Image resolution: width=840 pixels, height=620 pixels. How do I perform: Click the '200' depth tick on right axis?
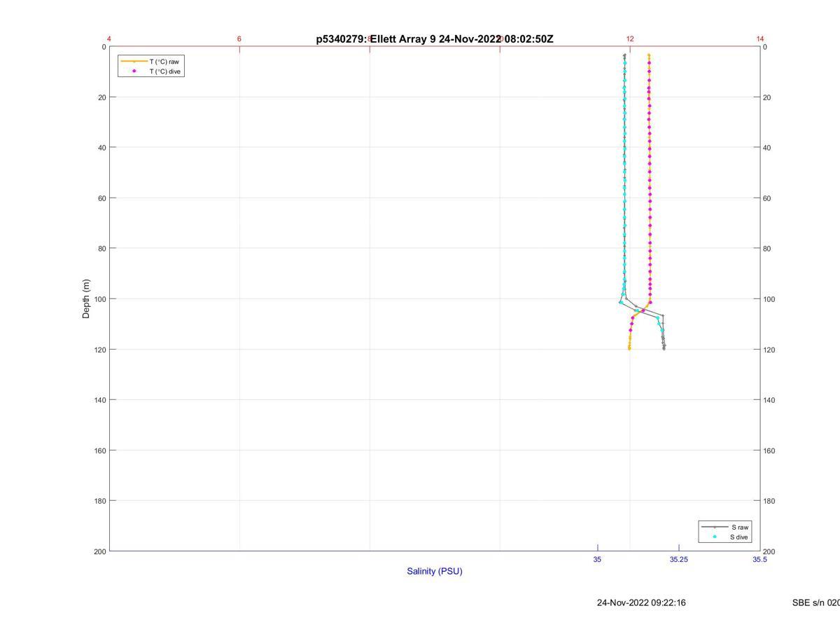pos(769,551)
